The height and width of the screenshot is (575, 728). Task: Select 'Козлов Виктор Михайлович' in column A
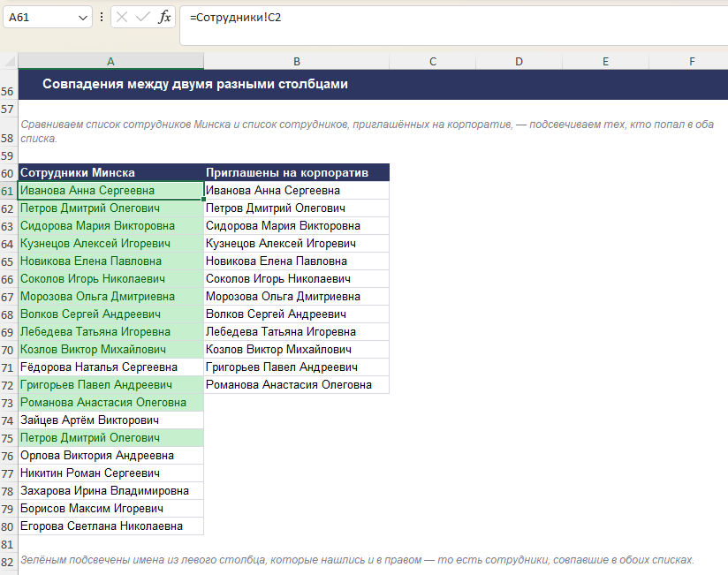click(111, 350)
